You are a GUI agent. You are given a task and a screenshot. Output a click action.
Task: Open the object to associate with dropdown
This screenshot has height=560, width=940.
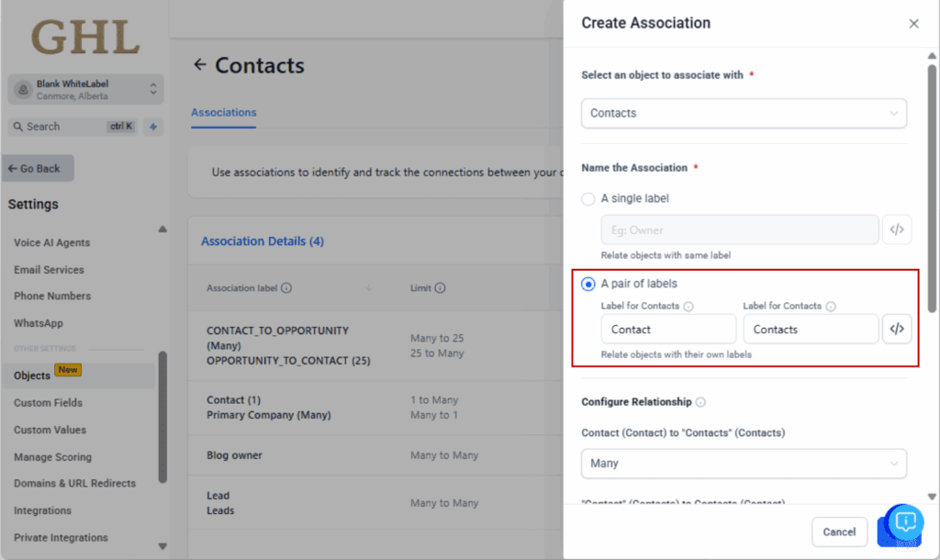744,113
